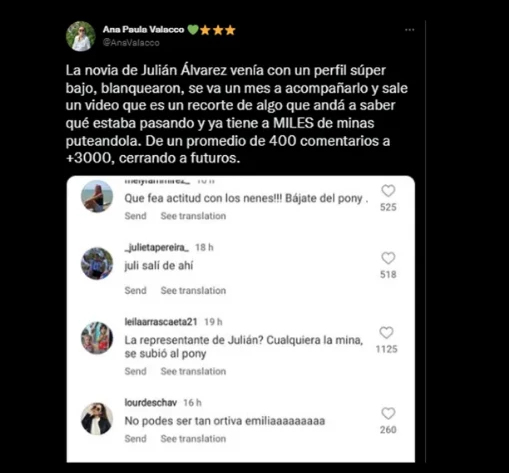
Task: Open the lourdeschav username link
Action: coord(151,403)
